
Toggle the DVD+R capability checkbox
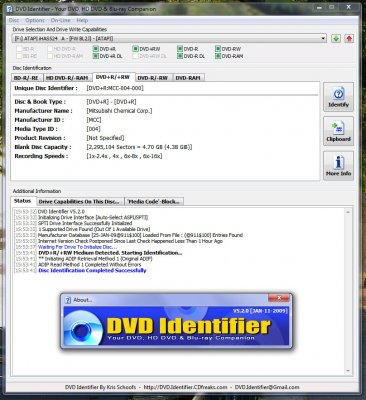click(96, 49)
